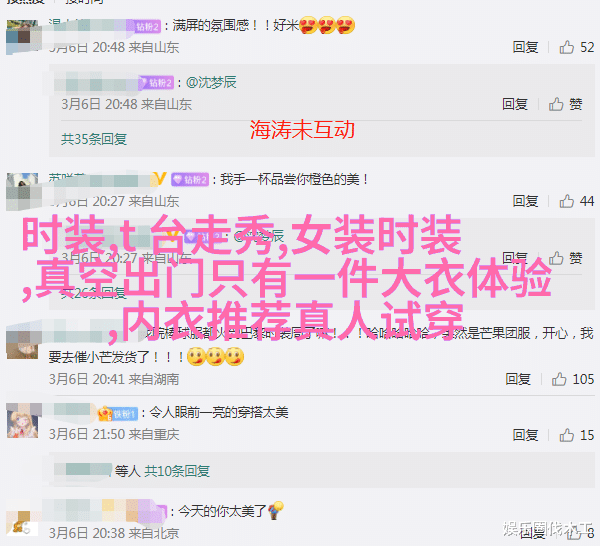Reply to the 我手一杯品尝你橙色的美 comment
Image resolution: width=600 pixels, height=546 pixels.
click(525, 201)
